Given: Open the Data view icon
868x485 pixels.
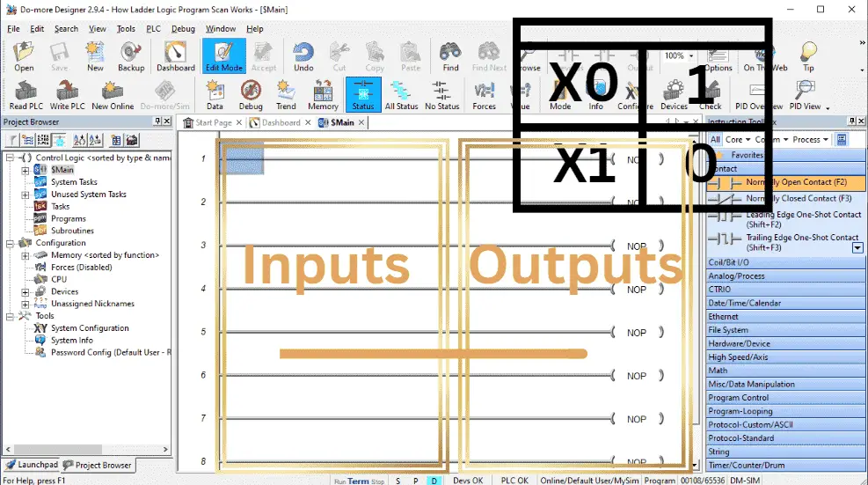Looking at the screenshot, I should [x=215, y=95].
